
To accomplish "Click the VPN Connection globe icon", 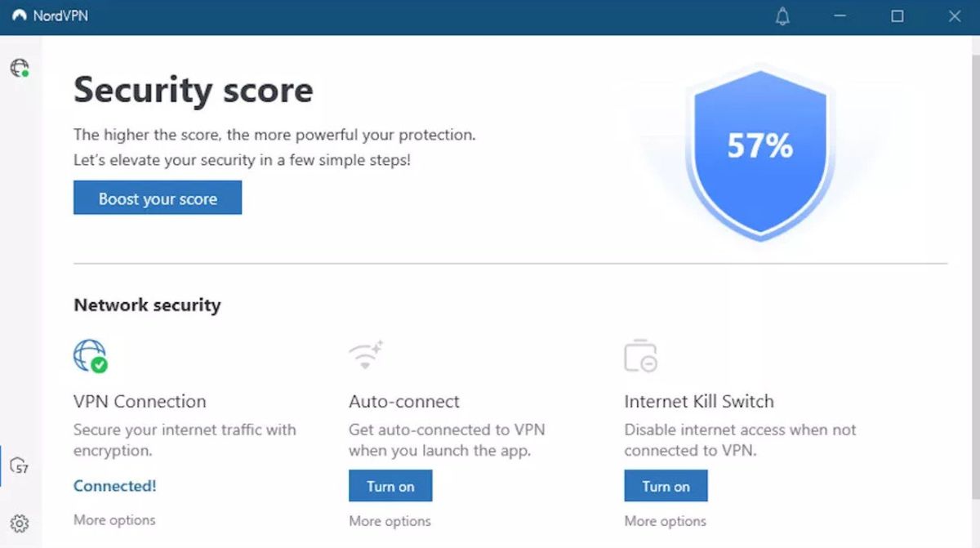I will tap(87, 355).
